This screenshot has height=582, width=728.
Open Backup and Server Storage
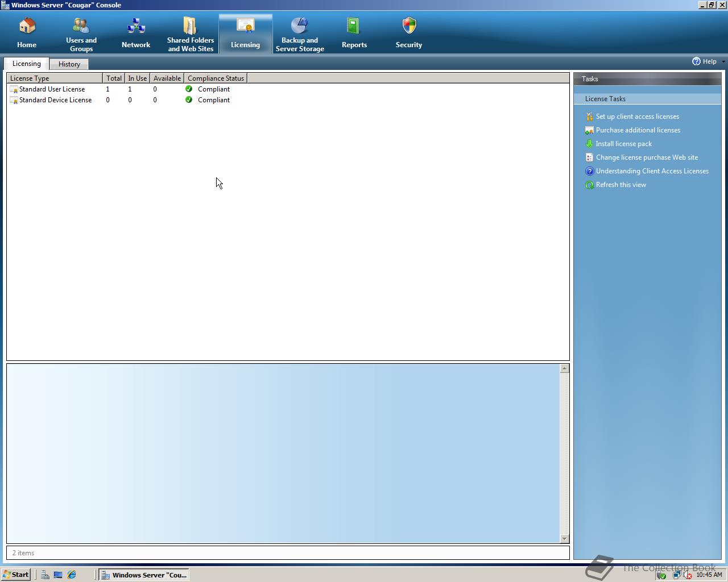pos(300,34)
